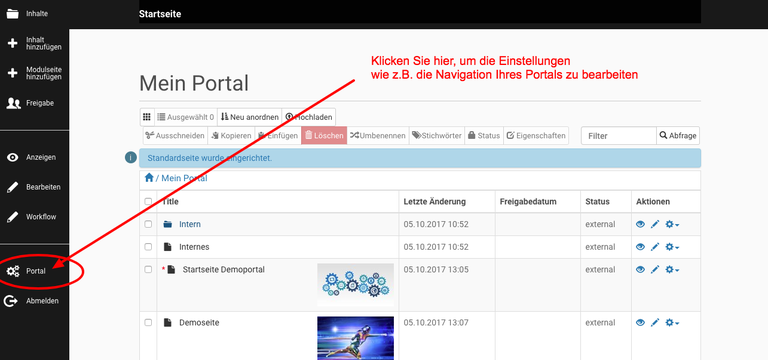
Task: Click Startseite Demoportal title text
Action: [223, 269]
